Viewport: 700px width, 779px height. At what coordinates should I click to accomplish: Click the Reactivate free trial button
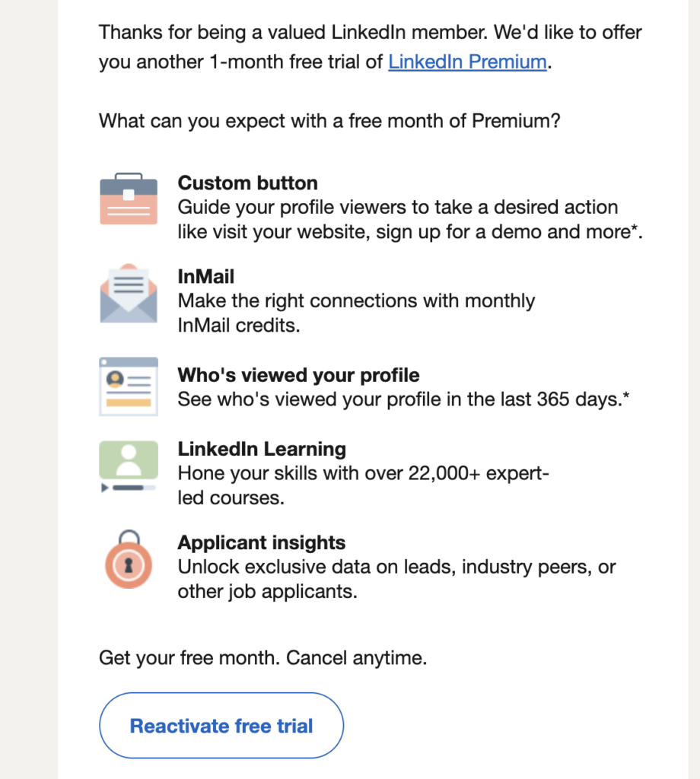pos(221,726)
